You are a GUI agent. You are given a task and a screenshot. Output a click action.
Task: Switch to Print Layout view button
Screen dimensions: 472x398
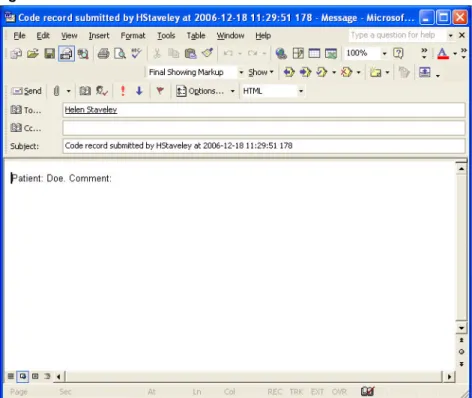(x=35, y=376)
